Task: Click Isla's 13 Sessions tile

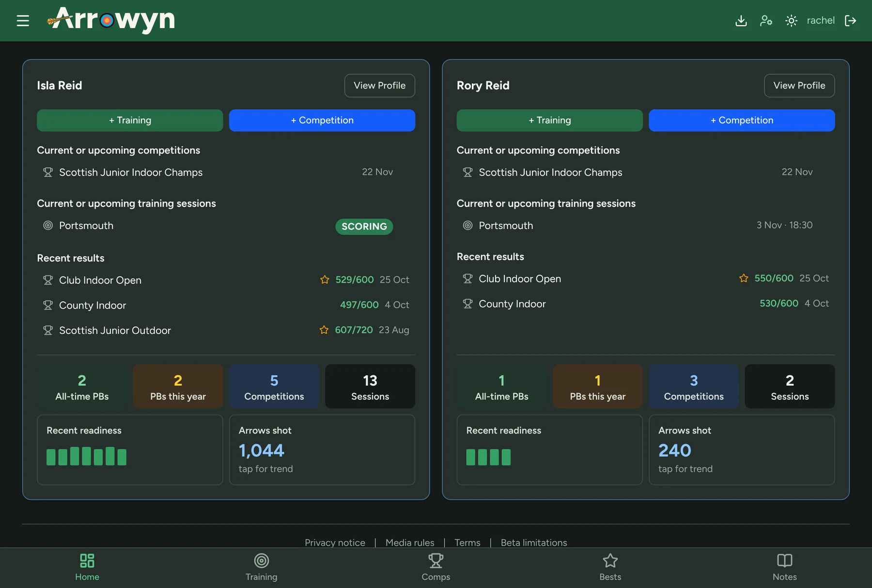Action: tap(370, 387)
